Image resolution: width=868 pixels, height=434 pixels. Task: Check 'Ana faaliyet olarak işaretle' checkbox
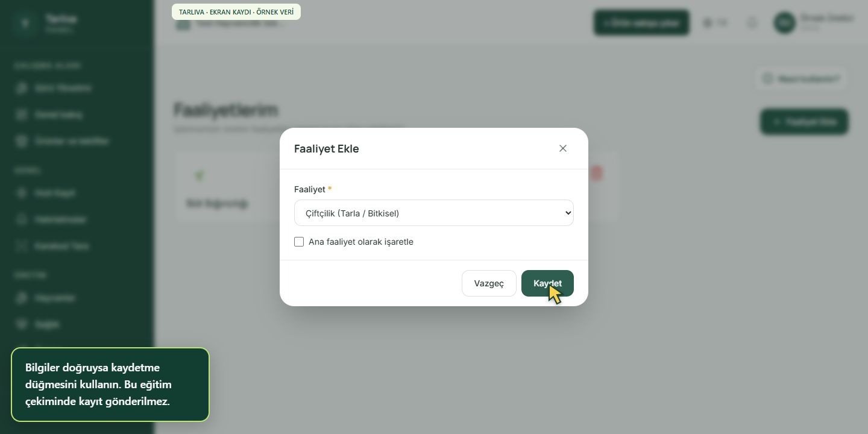coord(299,242)
